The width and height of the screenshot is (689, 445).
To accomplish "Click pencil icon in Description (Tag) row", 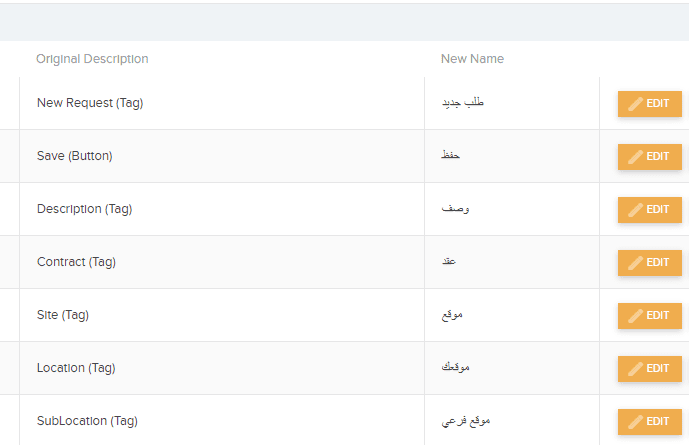I will click(635, 210).
